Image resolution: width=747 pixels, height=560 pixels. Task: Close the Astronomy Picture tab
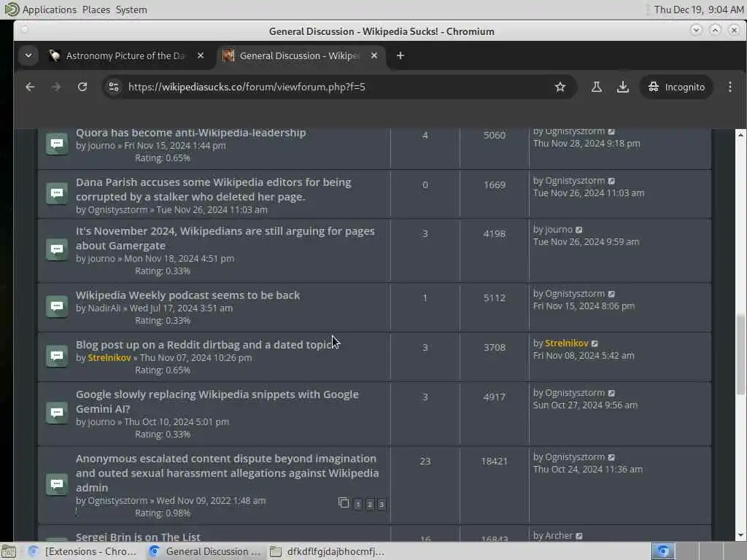coord(201,55)
